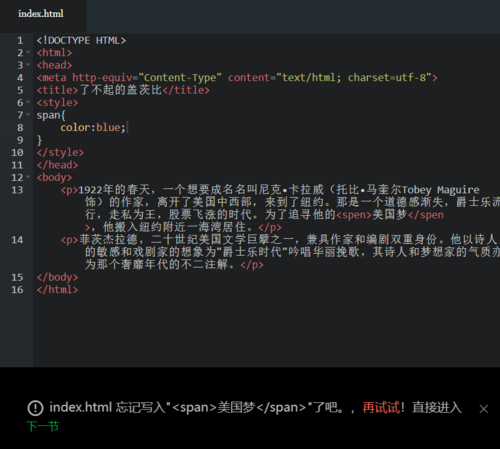
Task: Collapse the head tag fold arrow on line 3
Action: coord(28,65)
